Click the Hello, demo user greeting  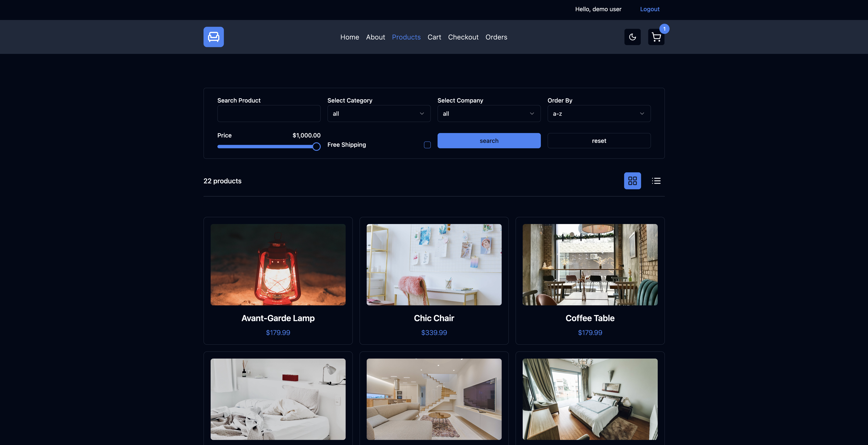click(x=598, y=9)
